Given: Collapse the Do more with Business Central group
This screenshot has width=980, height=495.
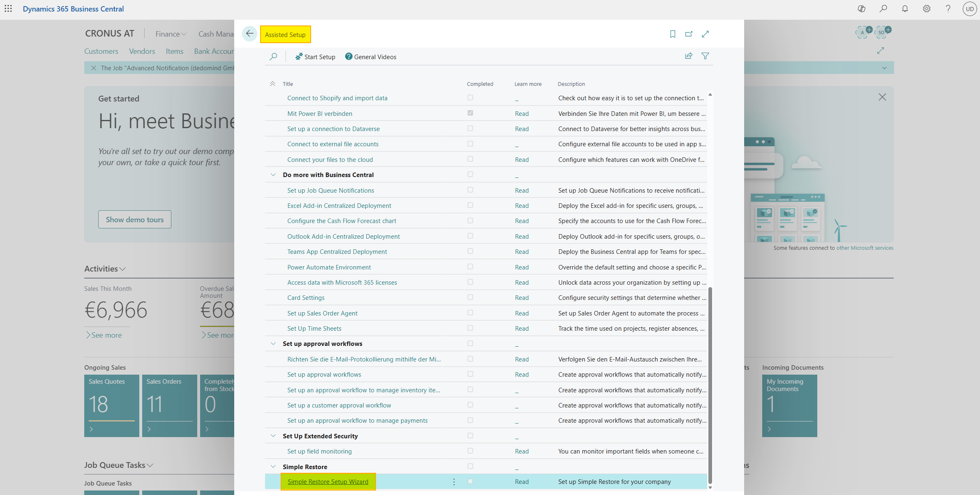Looking at the screenshot, I should (273, 175).
